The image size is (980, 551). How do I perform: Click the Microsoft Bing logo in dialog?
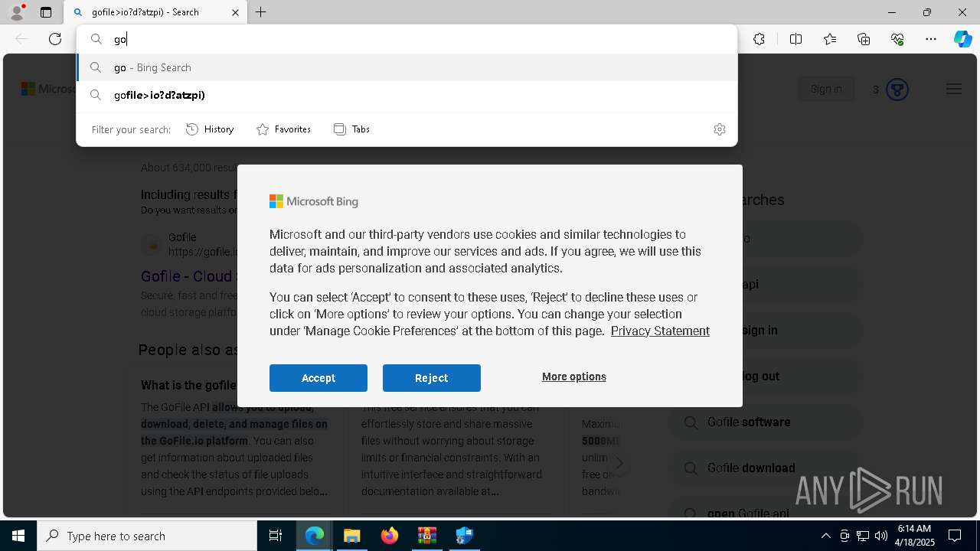(314, 201)
